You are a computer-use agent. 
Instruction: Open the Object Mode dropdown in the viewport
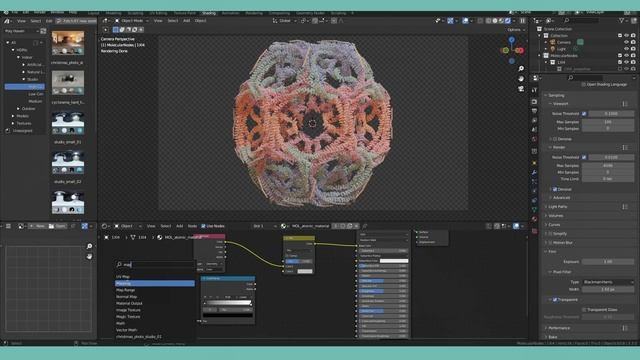(132, 20)
